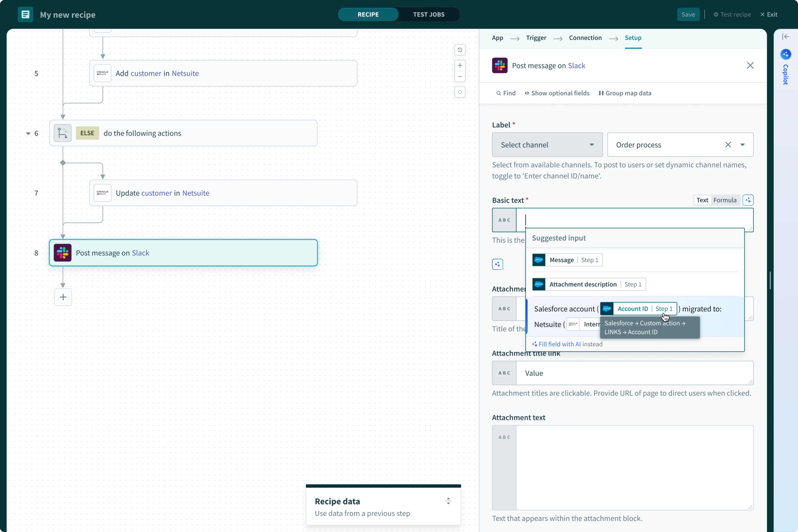Click the My new recipe title
Image resolution: width=798 pixels, height=532 pixels.
pos(68,15)
